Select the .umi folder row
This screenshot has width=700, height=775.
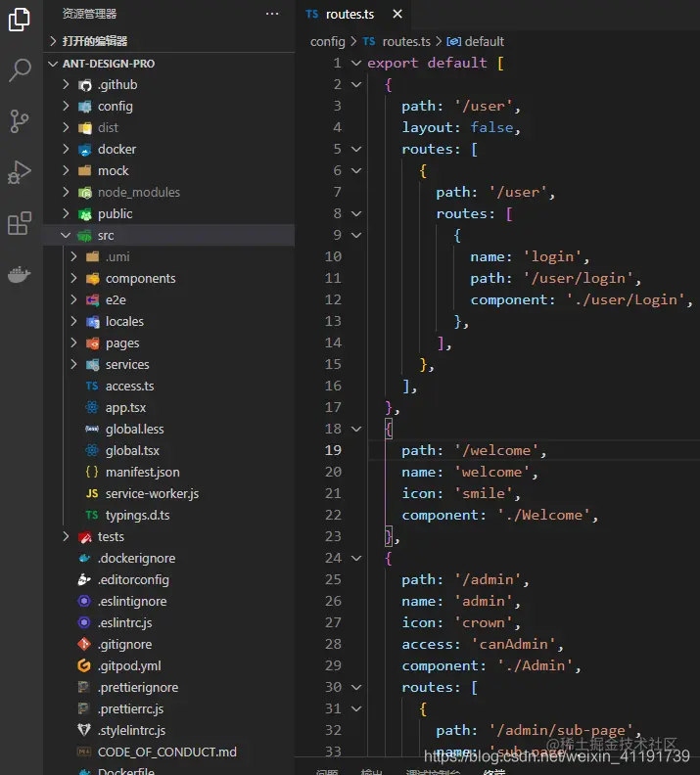169,257
